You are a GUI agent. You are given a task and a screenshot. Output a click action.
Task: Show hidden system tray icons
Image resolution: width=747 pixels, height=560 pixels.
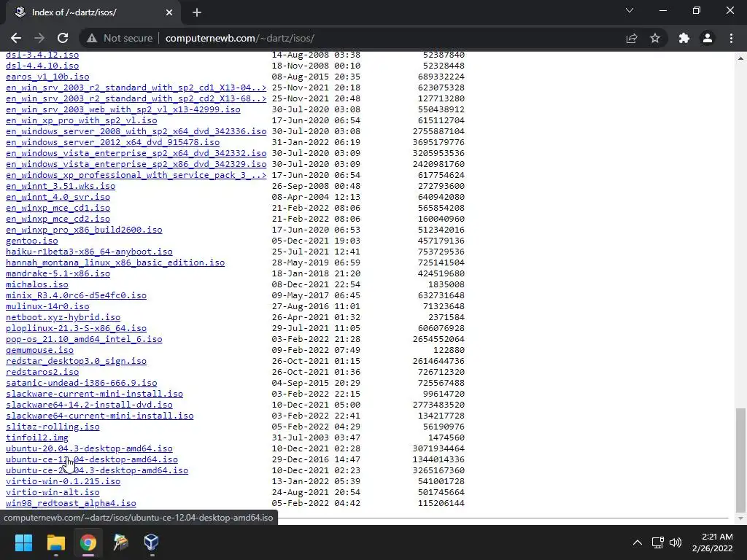[x=637, y=542]
